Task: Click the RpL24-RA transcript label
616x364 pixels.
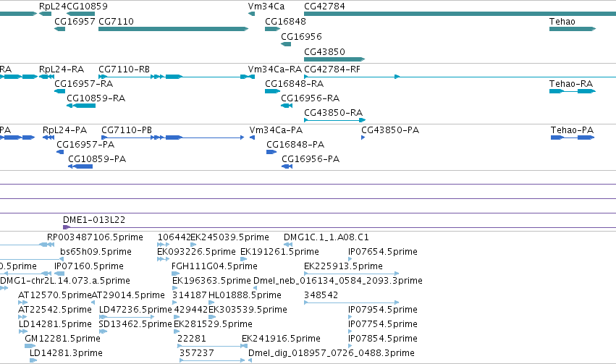Action: pyautogui.click(x=62, y=69)
